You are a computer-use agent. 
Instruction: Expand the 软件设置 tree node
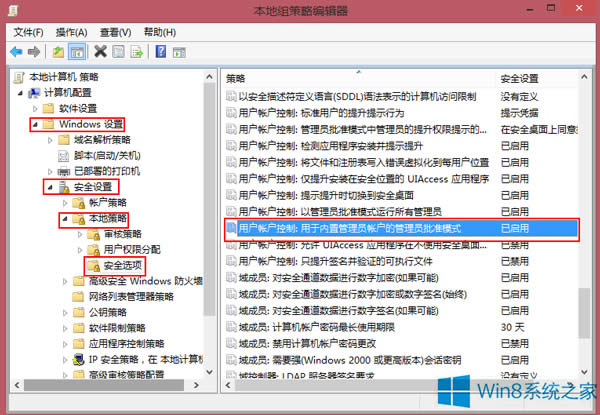coord(36,109)
